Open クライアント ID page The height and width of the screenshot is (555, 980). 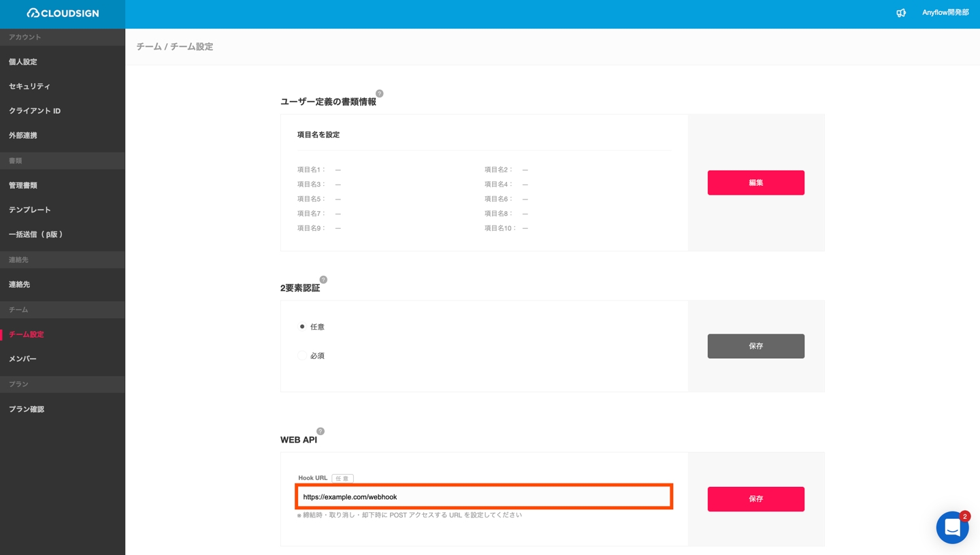click(35, 111)
